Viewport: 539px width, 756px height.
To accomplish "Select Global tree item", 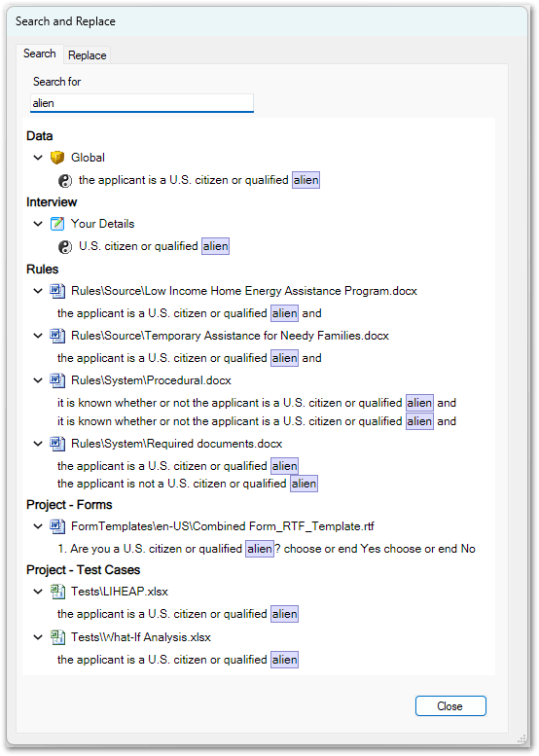I will pos(88,158).
